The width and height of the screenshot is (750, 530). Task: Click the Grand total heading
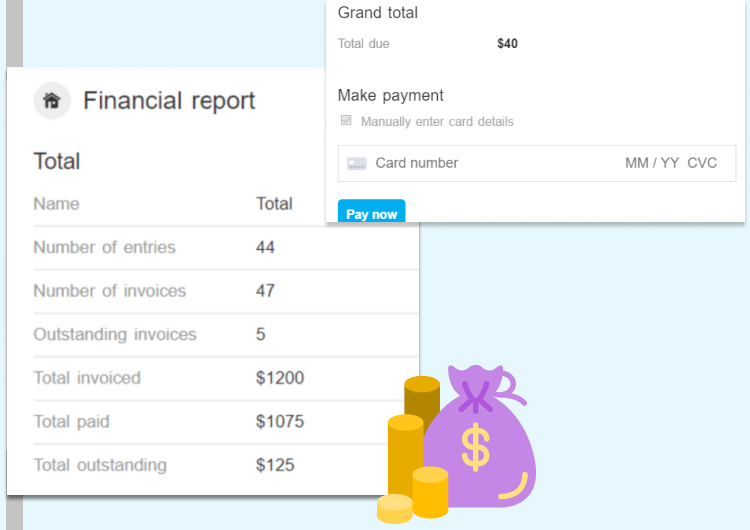[378, 13]
